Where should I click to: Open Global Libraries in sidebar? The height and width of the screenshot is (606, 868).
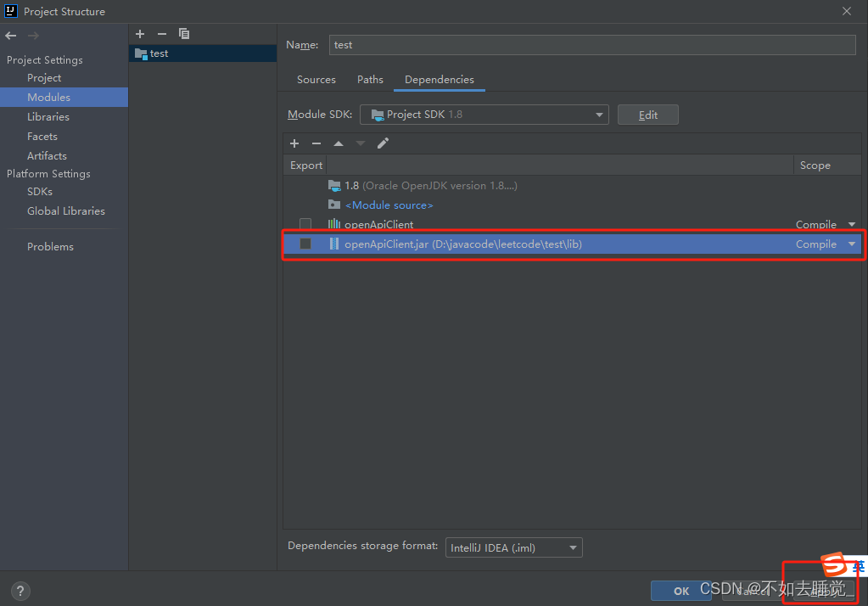click(66, 211)
